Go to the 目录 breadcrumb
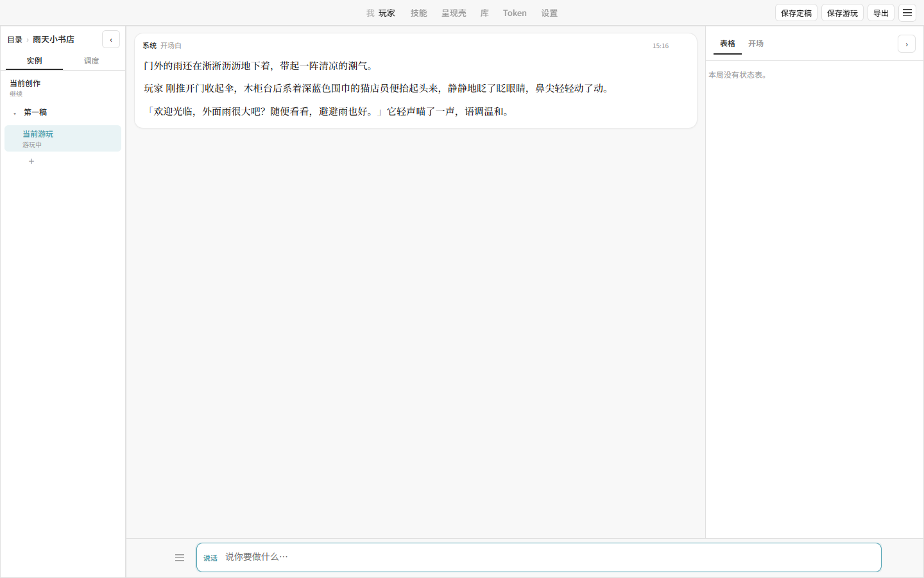This screenshot has height=578, width=924. pos(15,40)
